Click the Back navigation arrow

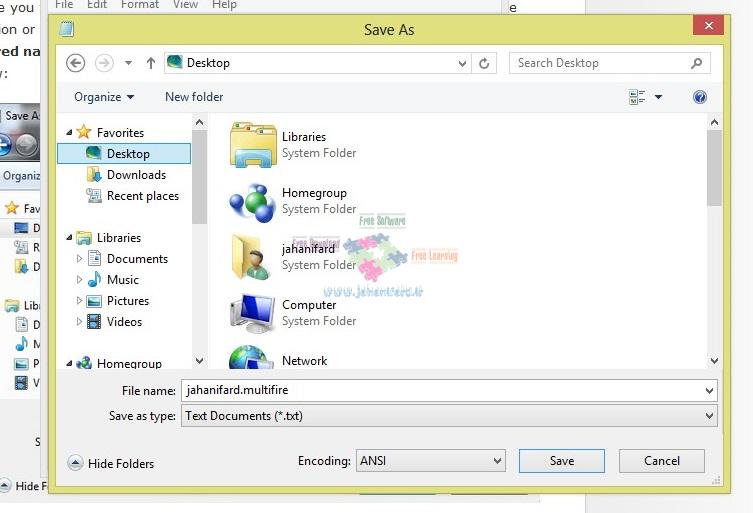pyautogui.click(x=75, y=63)
